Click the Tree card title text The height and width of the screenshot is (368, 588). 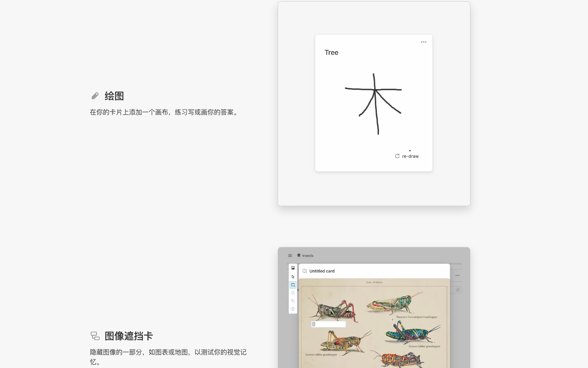332,52
